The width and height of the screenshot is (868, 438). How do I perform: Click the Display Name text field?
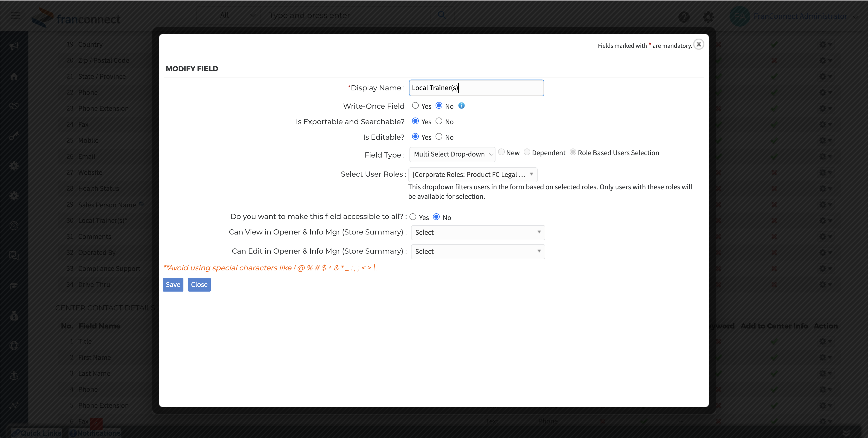[x=476, y=88]
